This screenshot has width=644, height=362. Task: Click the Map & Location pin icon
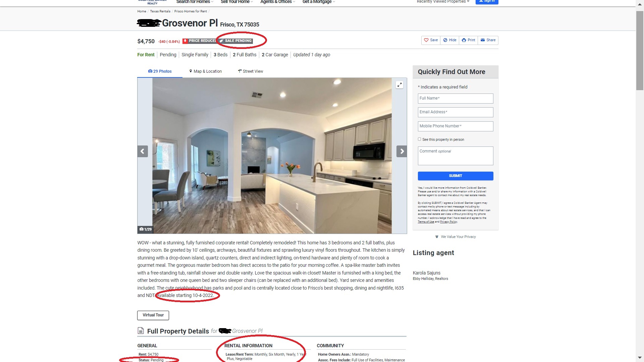(x=191, y=71)
